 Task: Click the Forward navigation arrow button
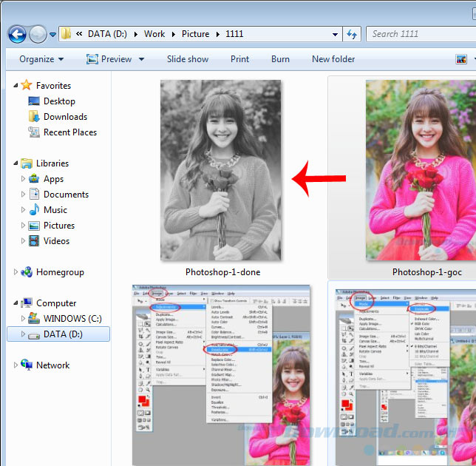(38, 34)
